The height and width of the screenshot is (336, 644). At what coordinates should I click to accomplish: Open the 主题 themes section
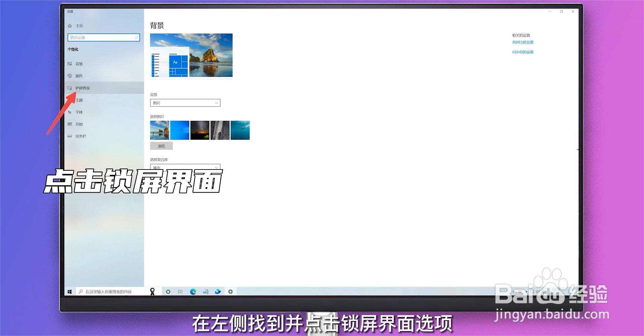(104, 100)
